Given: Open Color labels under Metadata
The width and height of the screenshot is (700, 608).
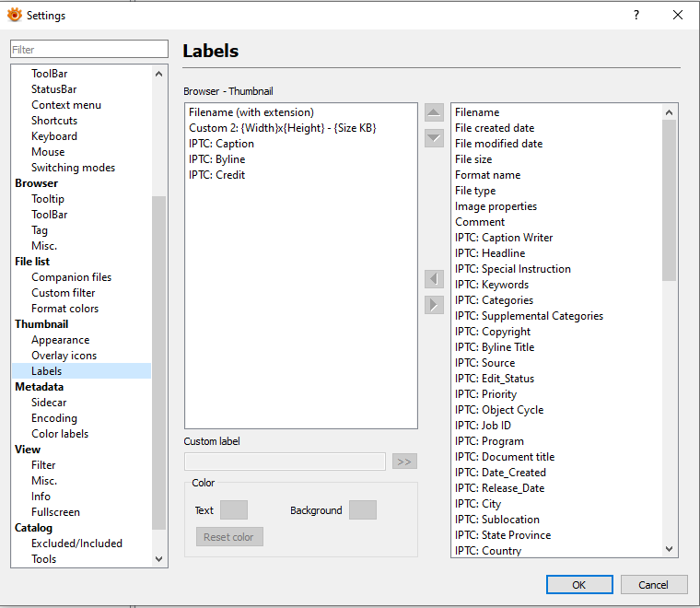Looking at the screenshot, I should [60, 434].
